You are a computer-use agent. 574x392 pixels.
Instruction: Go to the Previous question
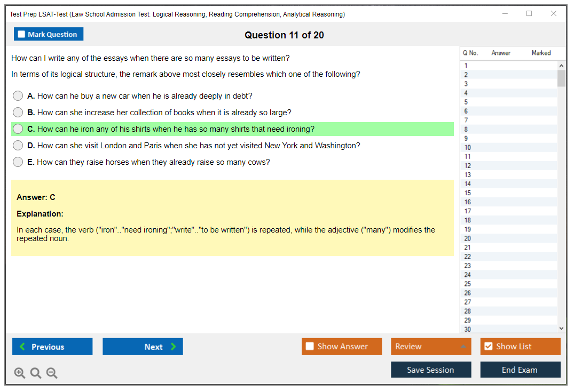[52, 347]
